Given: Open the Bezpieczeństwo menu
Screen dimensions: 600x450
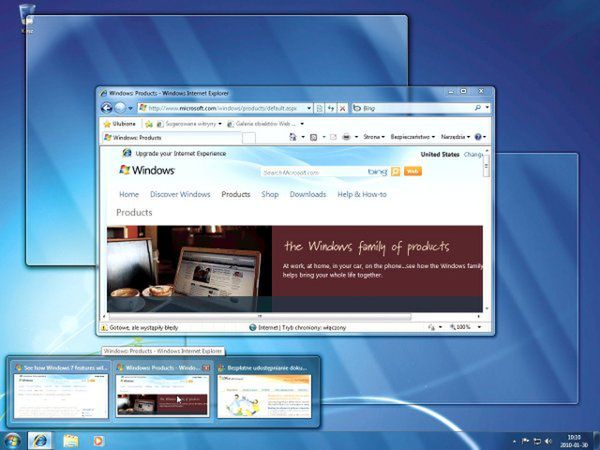Looking at the screenshot, I should tap(412, 137).
